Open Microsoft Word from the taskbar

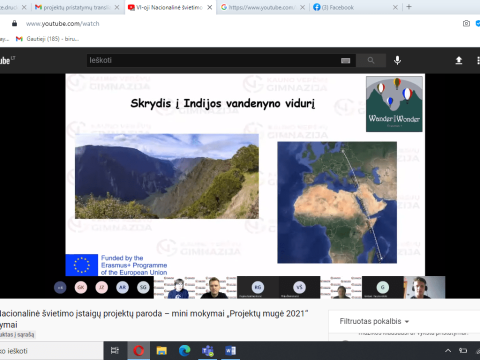(x=230, y=351)
